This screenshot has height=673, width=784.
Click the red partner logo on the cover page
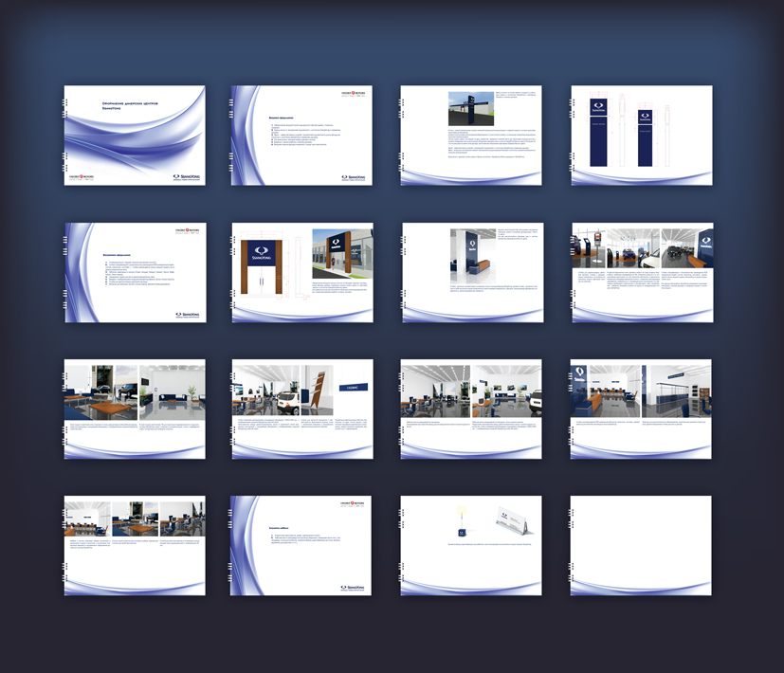pos(80,176)
